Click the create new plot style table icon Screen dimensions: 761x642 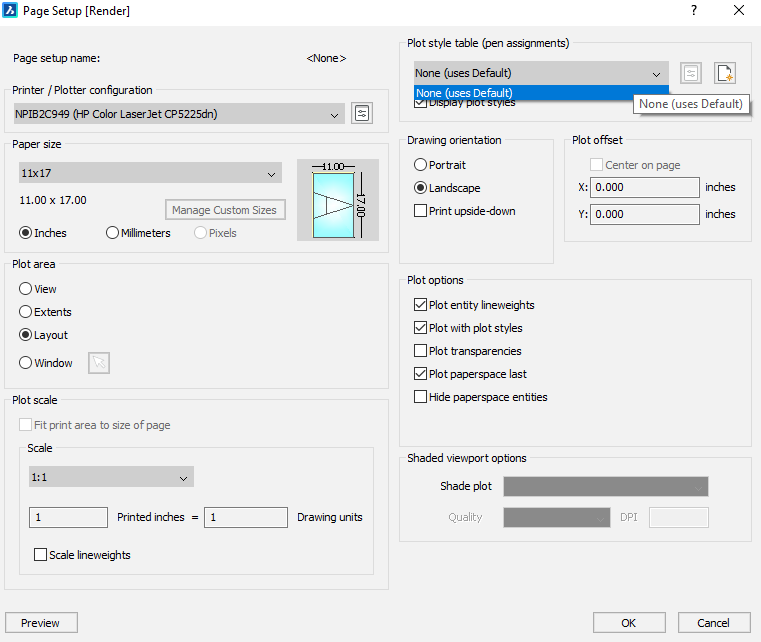click(725, 73)
